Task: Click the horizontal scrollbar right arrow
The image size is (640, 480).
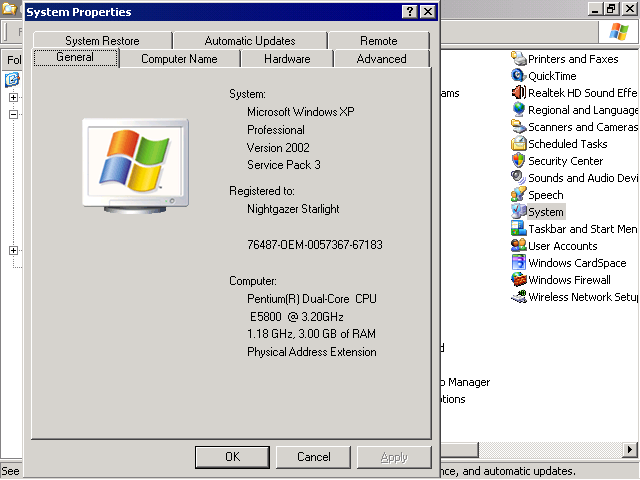Action: pos(630,450)
